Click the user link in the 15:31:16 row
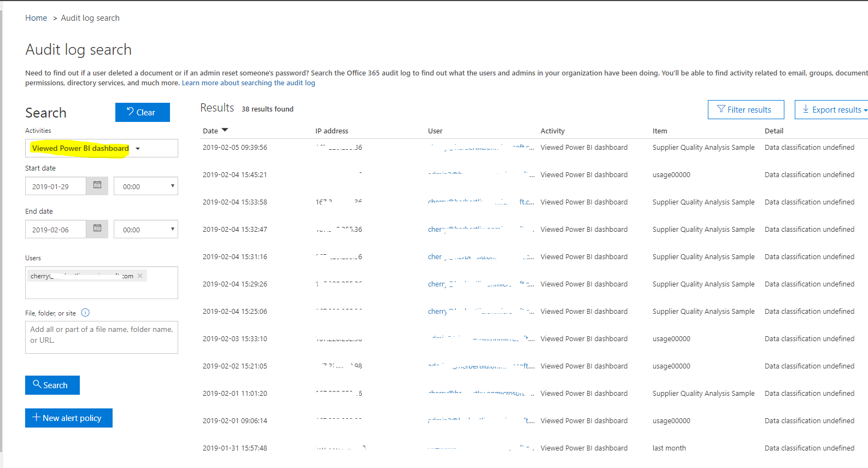The image size is (868, 468). (x=481, y=257)
